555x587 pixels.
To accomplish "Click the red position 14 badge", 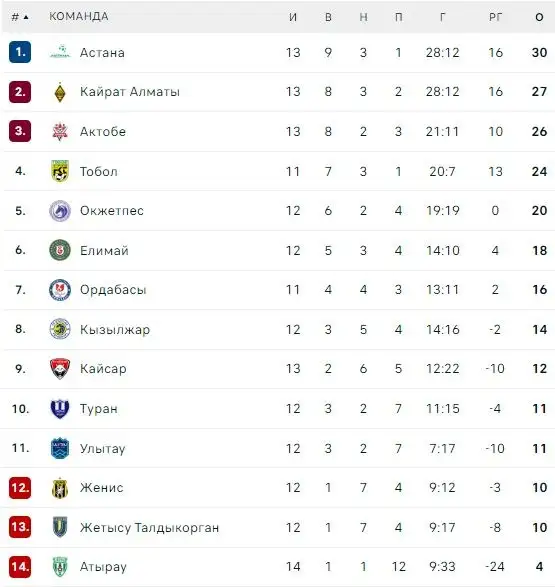I will point(20,566).
